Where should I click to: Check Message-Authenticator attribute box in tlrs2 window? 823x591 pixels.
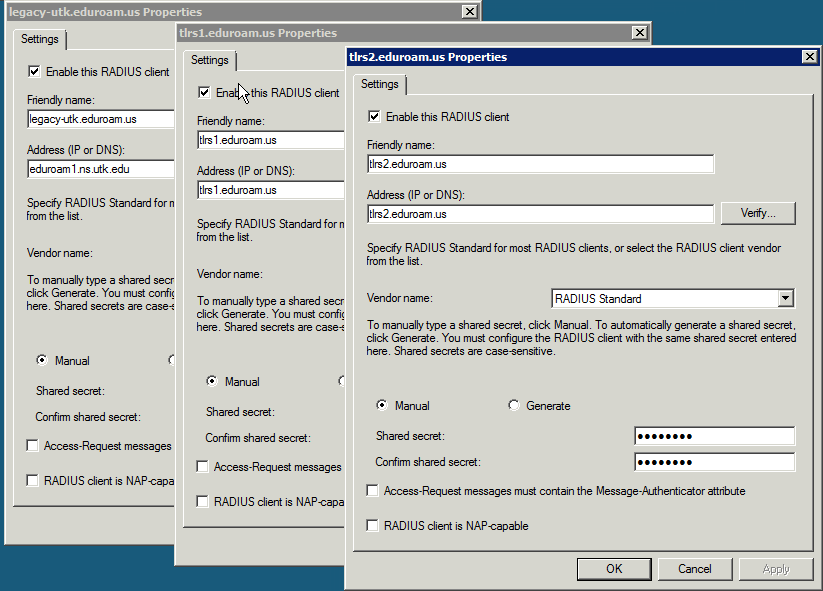(x=373, y=491)
